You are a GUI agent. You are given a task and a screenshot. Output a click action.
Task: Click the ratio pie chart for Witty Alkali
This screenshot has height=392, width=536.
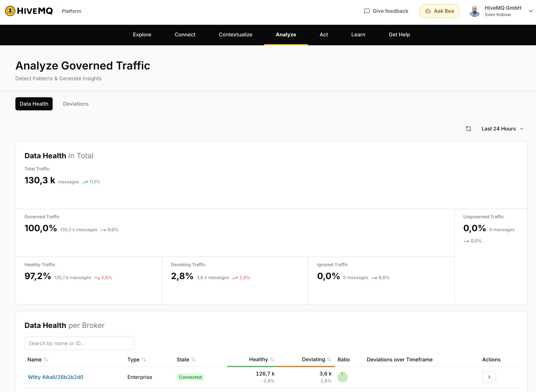[x=343, y=377]
